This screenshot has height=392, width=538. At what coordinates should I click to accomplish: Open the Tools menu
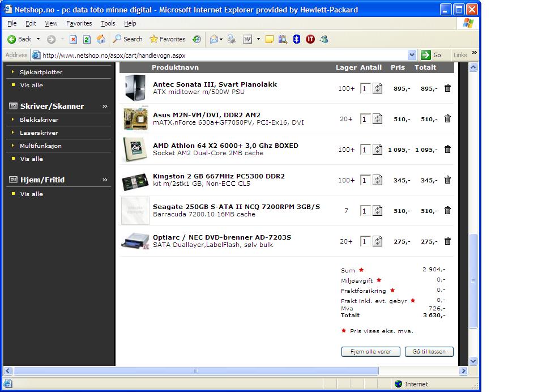[x=108, y=23]
